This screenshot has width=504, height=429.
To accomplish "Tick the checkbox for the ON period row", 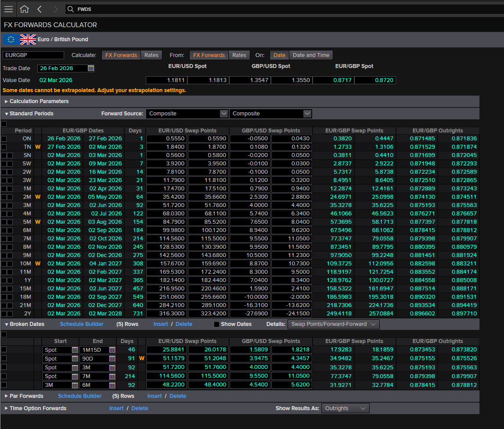I will pyautogui.click(x=4, y=139).
